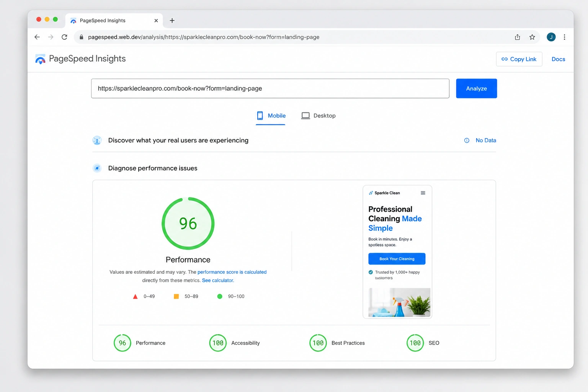The width and height of the screenshot is (588, 392).
Task: Click the Analyze button
Action: click(477, 88)
